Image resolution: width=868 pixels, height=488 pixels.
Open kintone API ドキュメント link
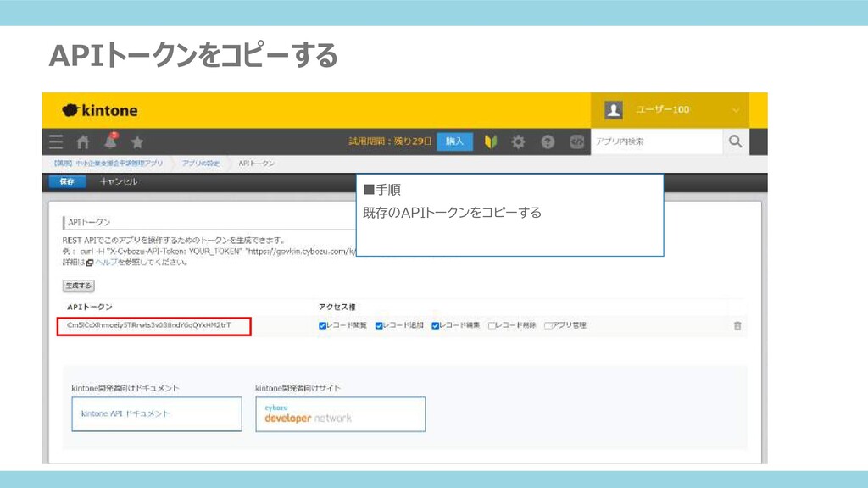157,413
